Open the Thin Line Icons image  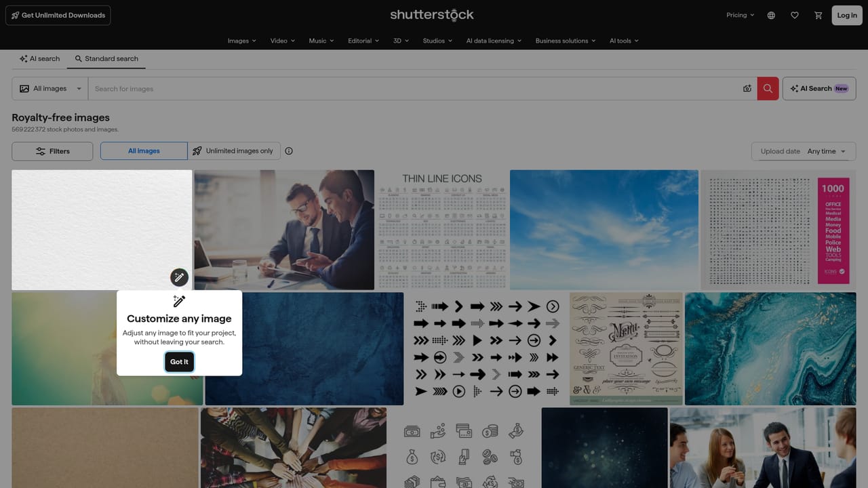coord(442,230)
